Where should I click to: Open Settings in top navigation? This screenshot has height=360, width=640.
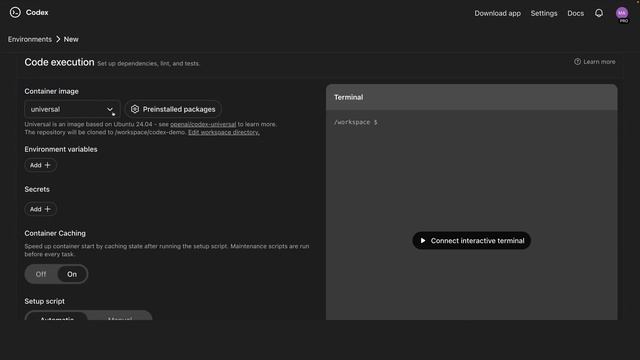coord(544,13)
